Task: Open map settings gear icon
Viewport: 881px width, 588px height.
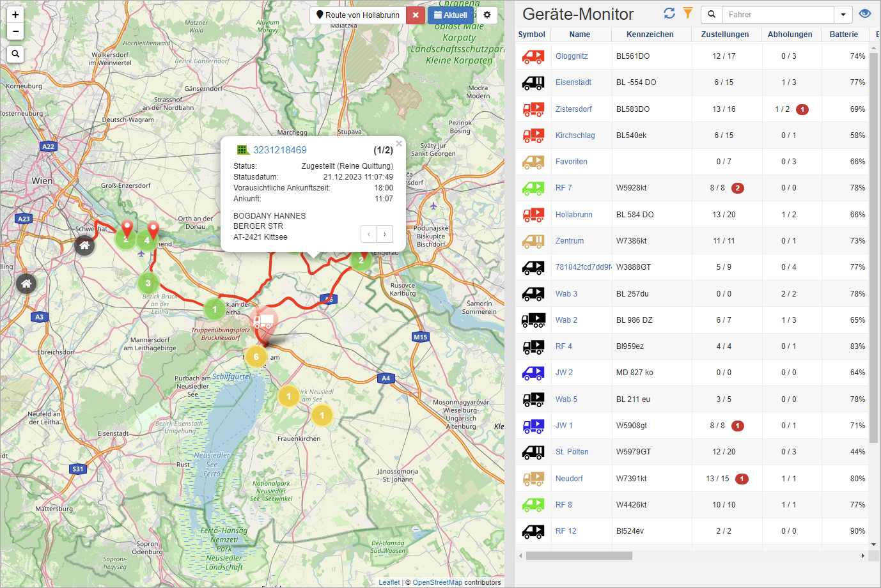Action: (x=487, y=15)
